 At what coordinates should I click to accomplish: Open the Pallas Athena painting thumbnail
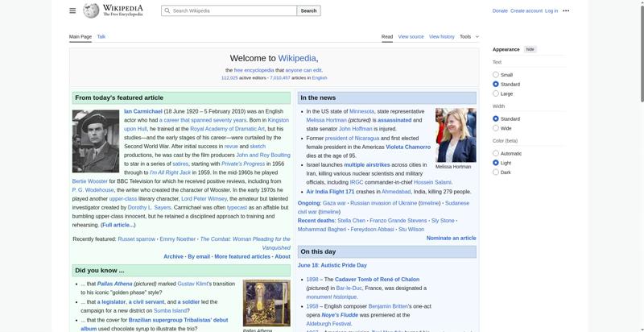tap(266, 303)
